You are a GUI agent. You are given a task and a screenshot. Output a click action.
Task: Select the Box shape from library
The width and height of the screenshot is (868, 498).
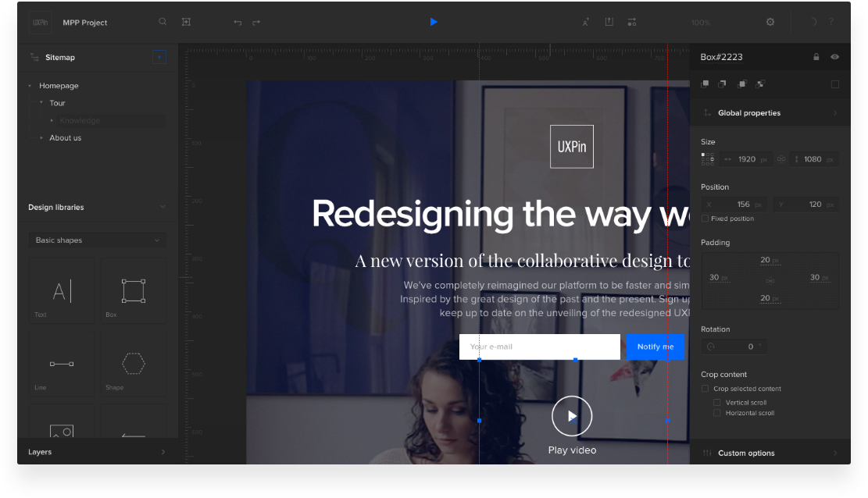(133, 291)
